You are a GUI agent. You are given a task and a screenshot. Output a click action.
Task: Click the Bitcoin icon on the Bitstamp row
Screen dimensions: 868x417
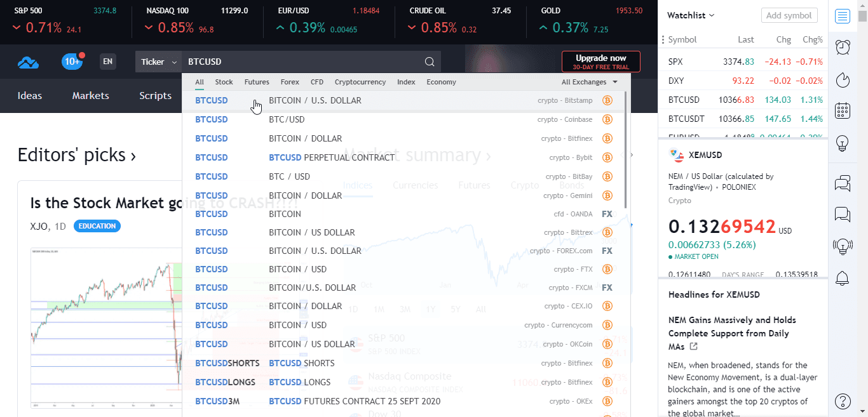click(x=607, y=100)
